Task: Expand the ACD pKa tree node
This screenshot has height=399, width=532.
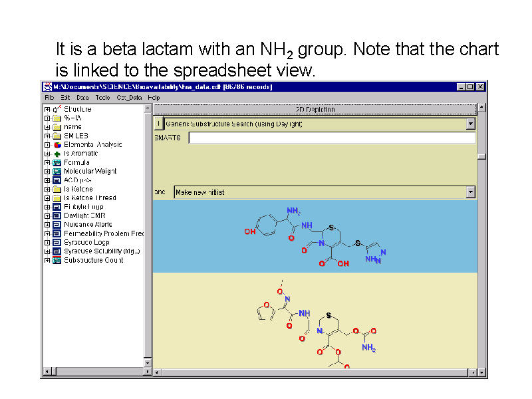Action: pos(47,180)
